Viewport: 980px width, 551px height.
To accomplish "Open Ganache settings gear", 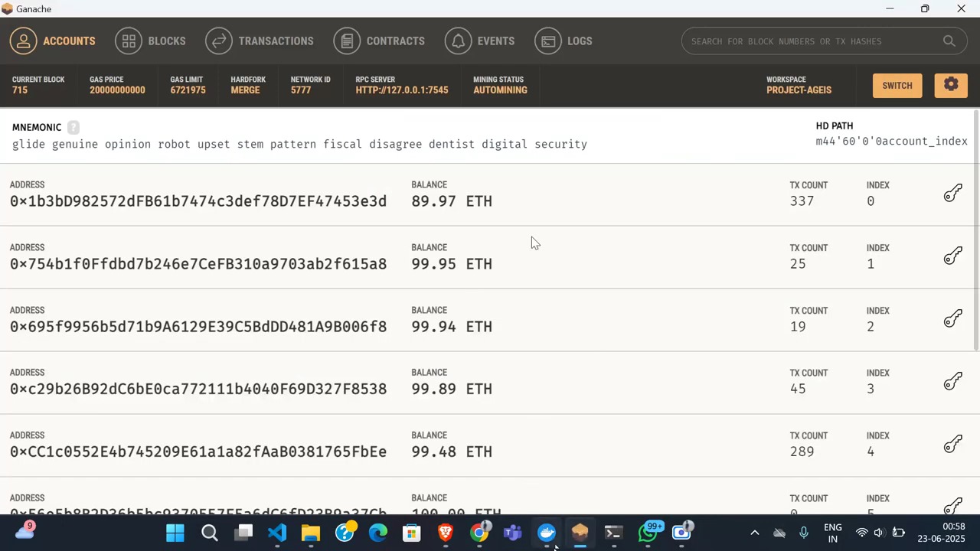I will click(951, 86).
